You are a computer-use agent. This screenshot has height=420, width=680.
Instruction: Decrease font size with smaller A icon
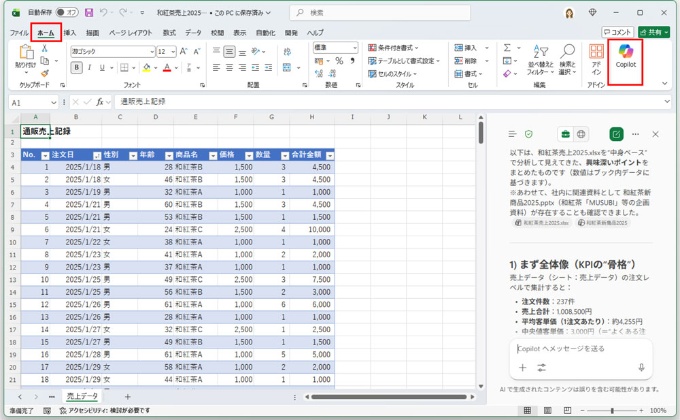coord(196,51)
